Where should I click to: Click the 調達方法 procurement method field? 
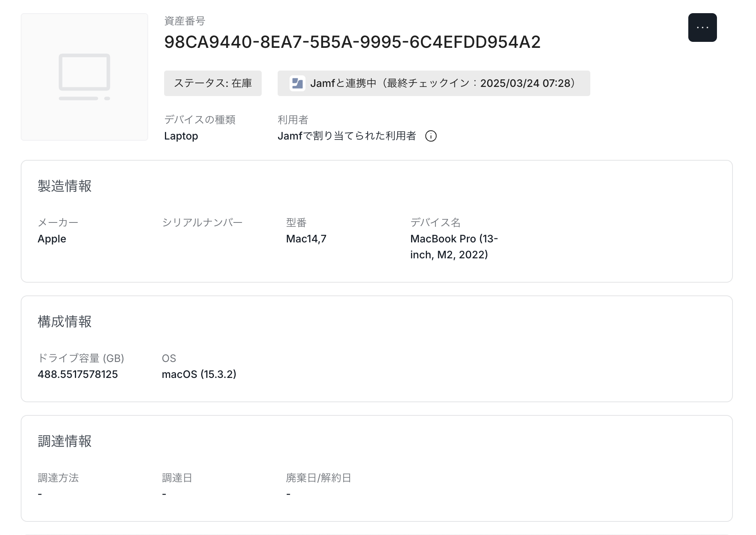pos(58,478)
